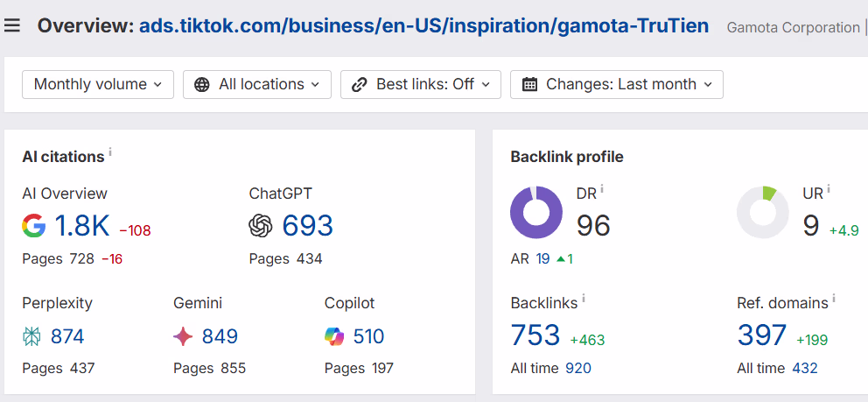
Task: Open the Changes: Last month dropdown
Action: tap(617, 84)
